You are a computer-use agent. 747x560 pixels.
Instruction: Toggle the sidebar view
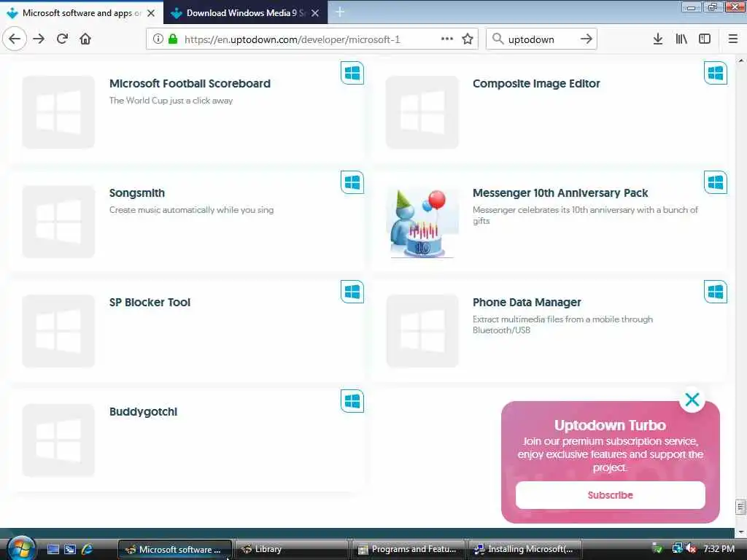tap(705, 39)
